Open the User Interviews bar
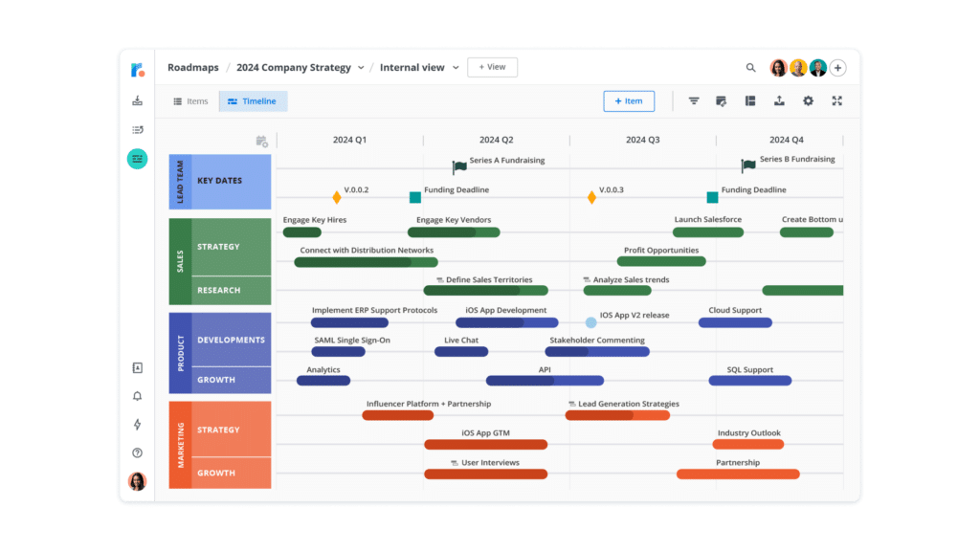The image size is (980, 551). coord(485,474)
